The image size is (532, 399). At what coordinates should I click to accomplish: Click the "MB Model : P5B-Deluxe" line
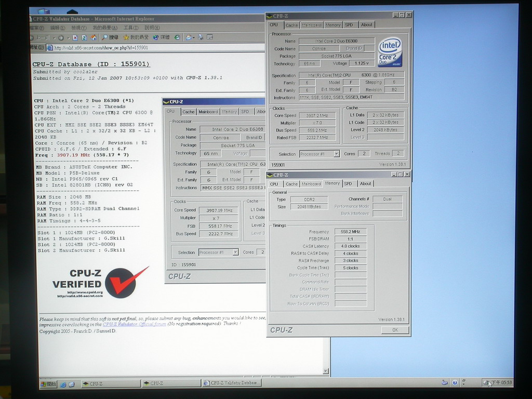point(68,173)
